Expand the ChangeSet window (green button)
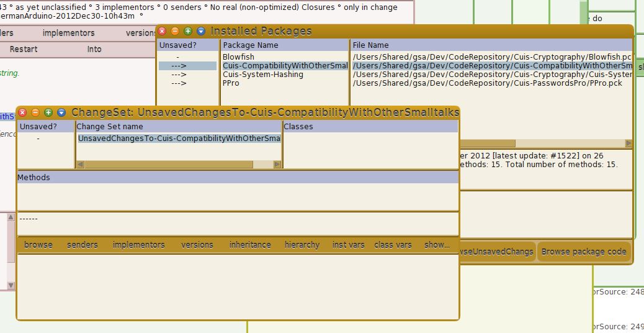The width and height of the screenshot is (644, 333). [x=48, y=112]
